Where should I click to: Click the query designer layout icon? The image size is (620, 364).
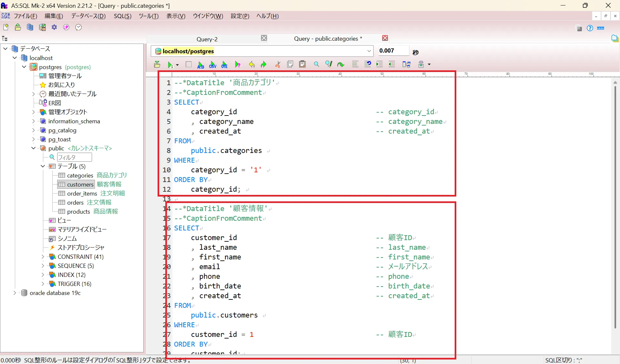click(x=406, y=64)
